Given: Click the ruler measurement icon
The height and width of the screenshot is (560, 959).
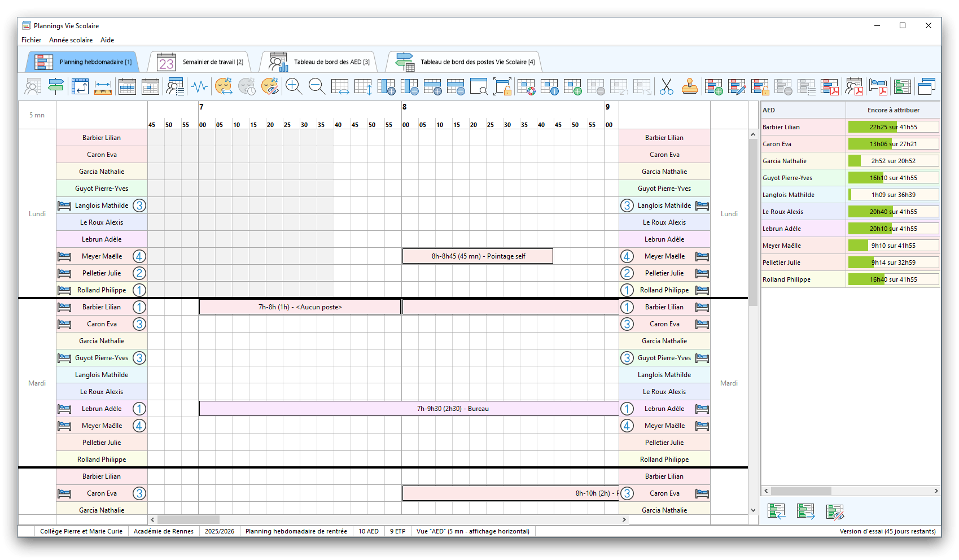Looking at the screenshot, I should (x=103, y=86).
